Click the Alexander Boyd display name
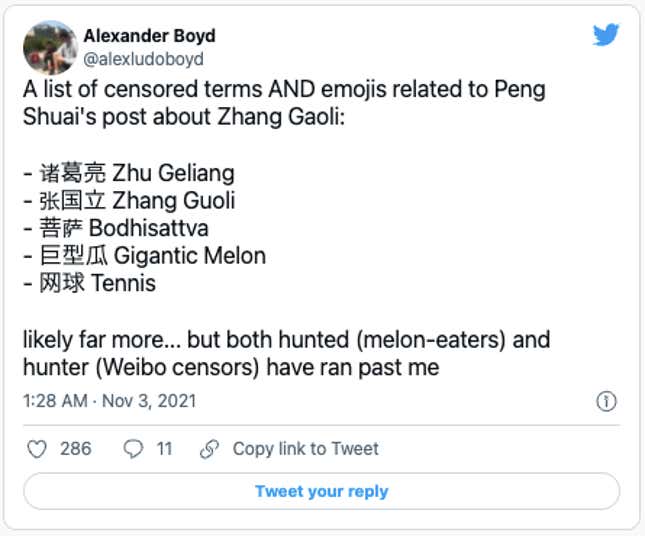 tap(149, 36)
